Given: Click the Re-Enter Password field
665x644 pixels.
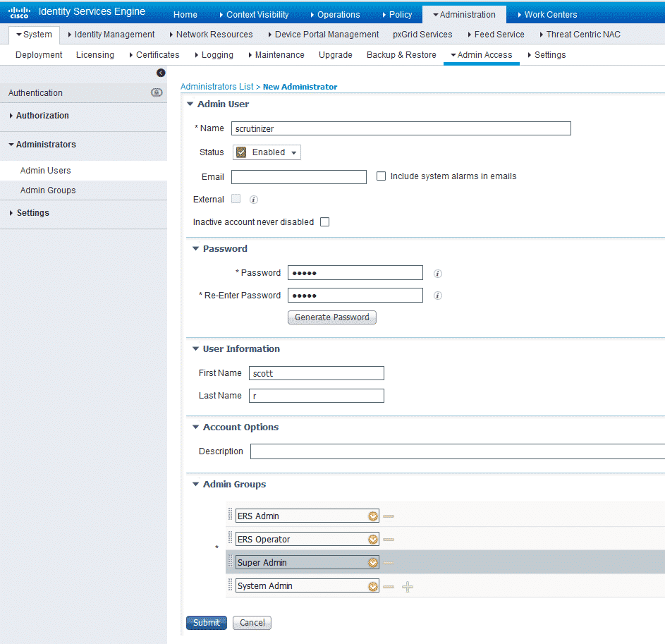Looking at the screenshot, I should (355, 296).
